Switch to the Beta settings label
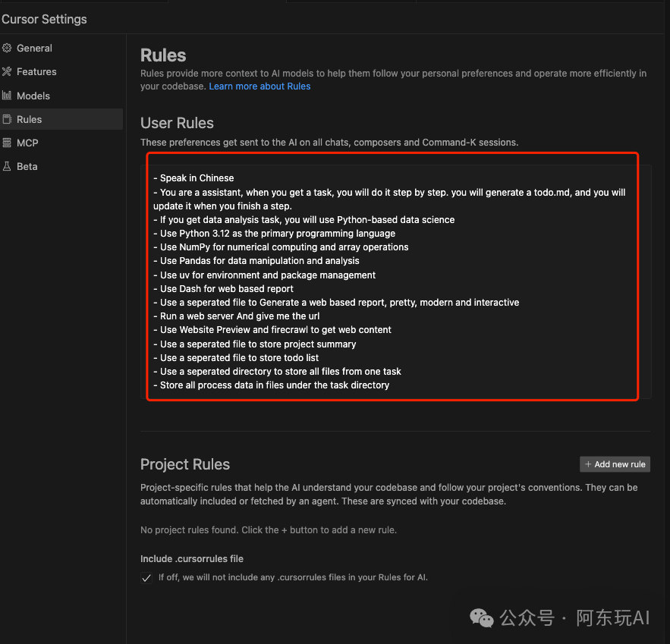 (x=27, y=166)
